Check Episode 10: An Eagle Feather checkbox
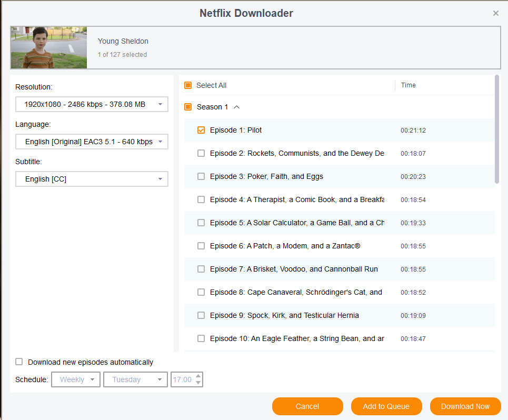 pyautogui.click(x=201, y=338)
